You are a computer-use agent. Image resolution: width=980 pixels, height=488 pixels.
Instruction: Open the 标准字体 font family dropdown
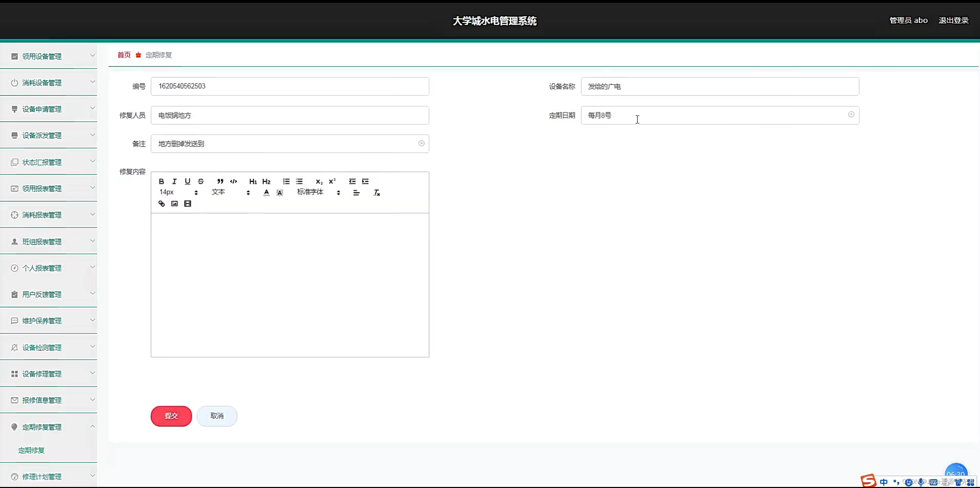click(x=318, y=192)
